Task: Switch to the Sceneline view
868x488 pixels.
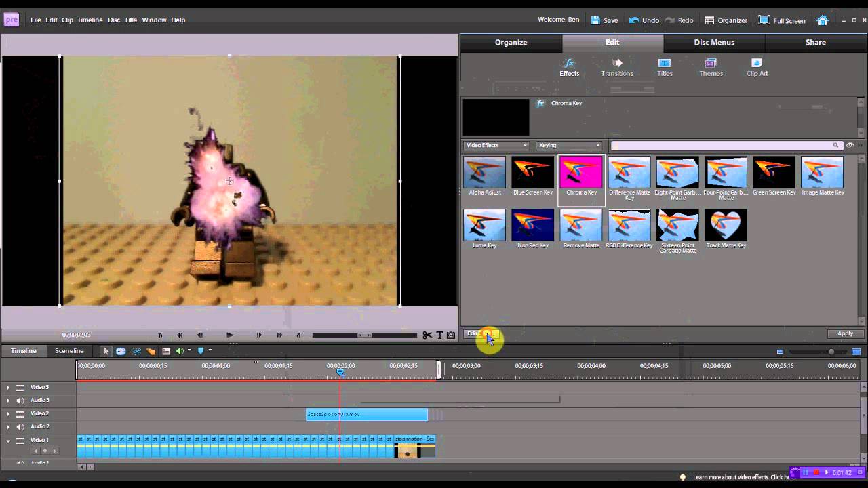Action: [69, 351]
